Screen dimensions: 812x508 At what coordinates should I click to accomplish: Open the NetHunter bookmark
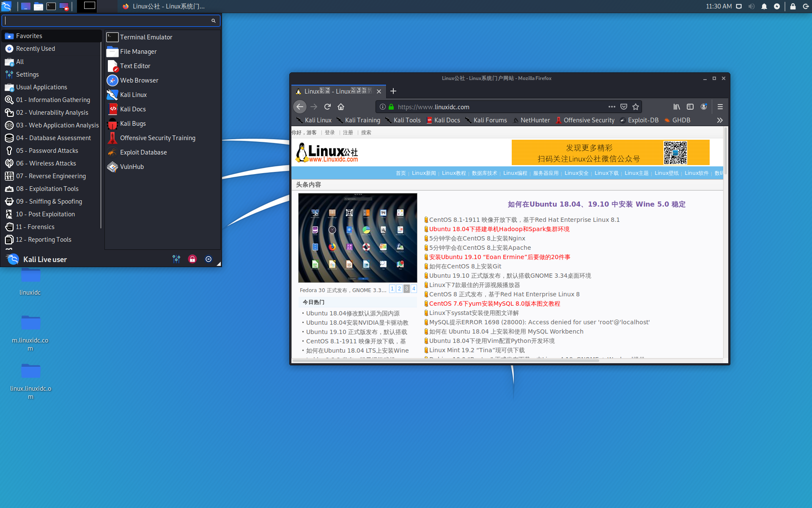531,120
